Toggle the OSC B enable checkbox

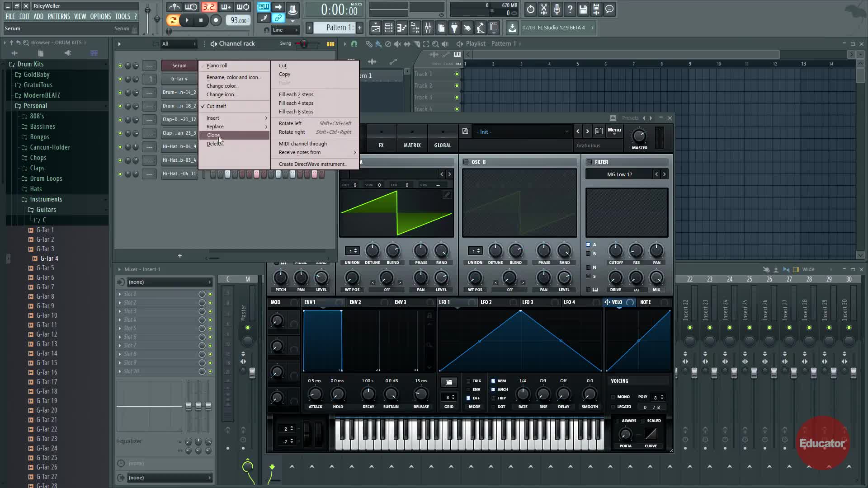[x=466, y=162]
